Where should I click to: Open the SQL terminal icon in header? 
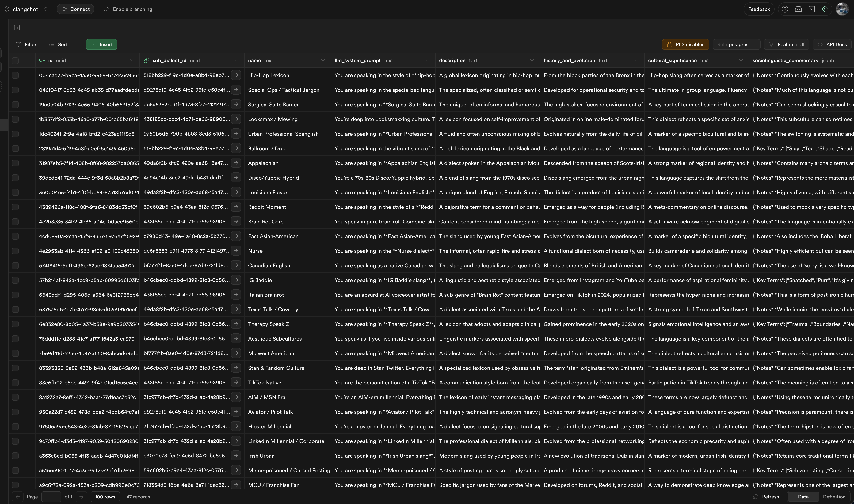click(x=812, y=9)
